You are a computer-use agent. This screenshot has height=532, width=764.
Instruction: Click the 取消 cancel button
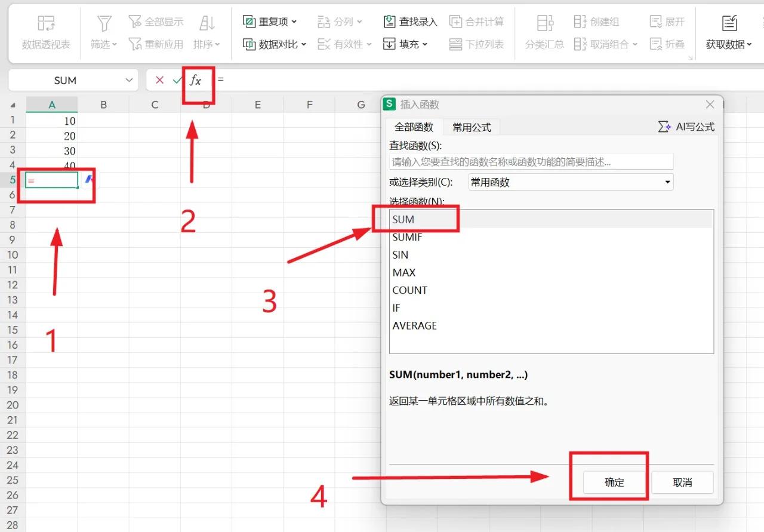682,482
